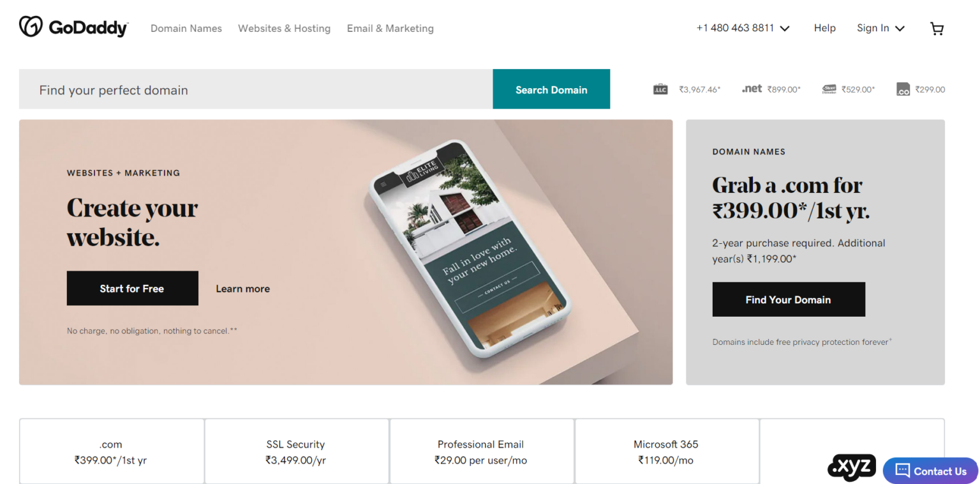Image resolution: width=980 pixels, height=484 pixels.
Task: Click the Start for Free button
Action: [x=132, y=289]
